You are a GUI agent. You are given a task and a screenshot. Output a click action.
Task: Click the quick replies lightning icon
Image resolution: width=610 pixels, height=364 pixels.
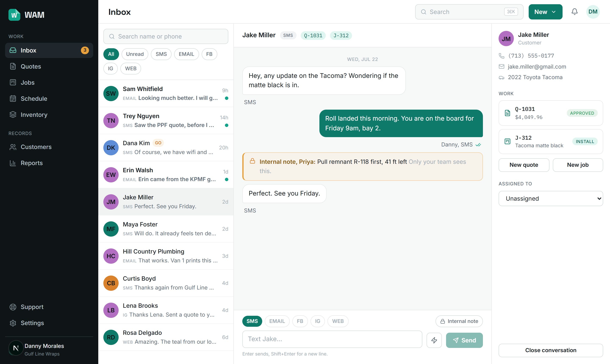[434, 340]
